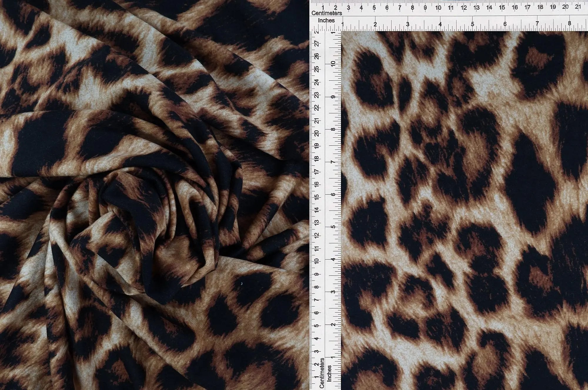
Task: Click the "Inches" label on the top horizontal ruler
Action: coord(326,20)
